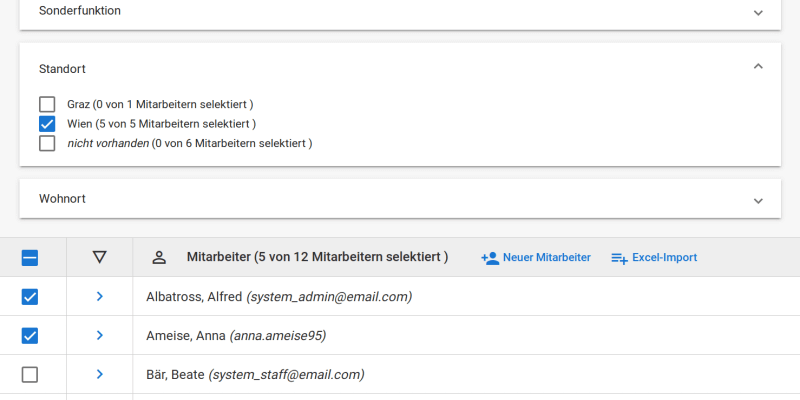Expand the Wohnort panel chevron

758,201
